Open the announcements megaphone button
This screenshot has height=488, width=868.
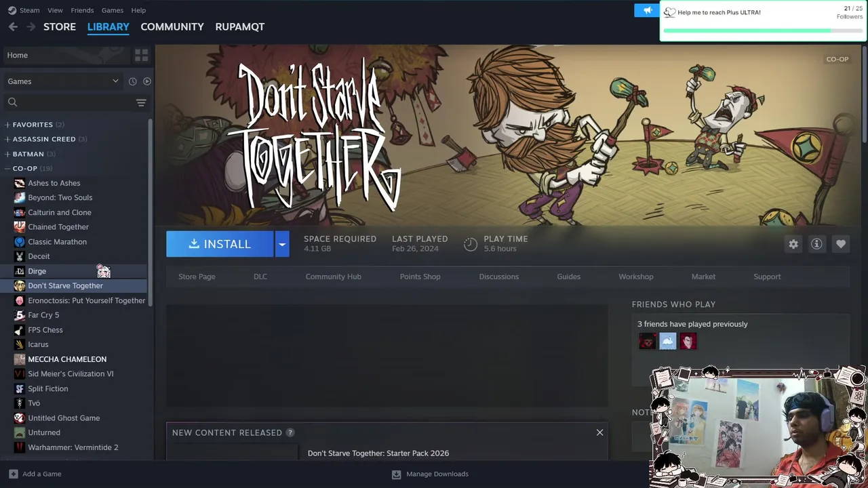pyautogui.click(x=647, y=10)
